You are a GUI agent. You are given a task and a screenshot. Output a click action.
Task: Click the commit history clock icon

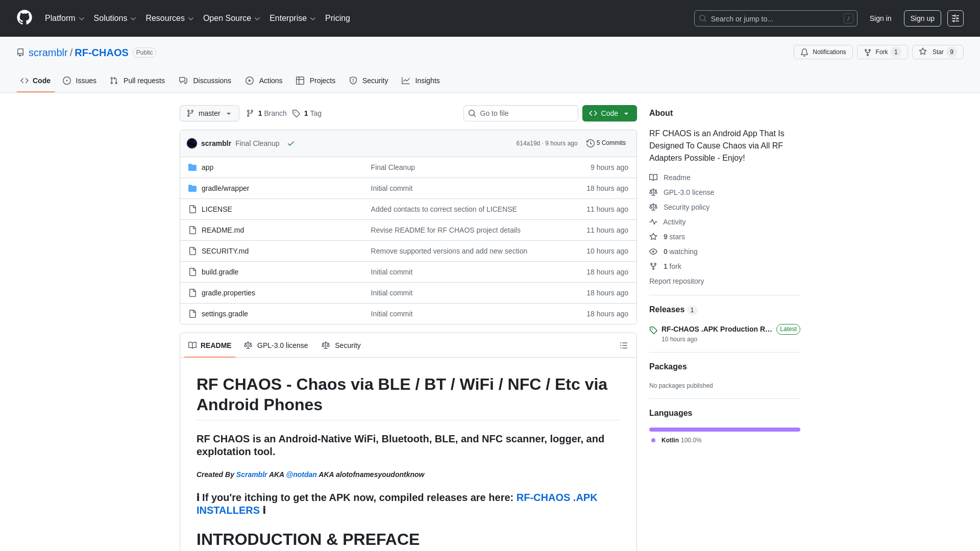[x=591, y=143]
